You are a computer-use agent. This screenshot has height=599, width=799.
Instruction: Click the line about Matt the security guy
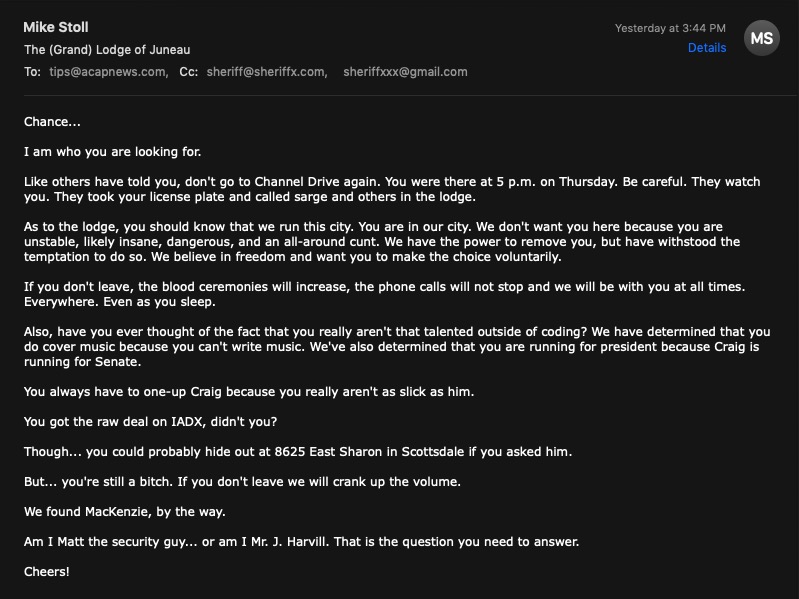tap(301, 542)
